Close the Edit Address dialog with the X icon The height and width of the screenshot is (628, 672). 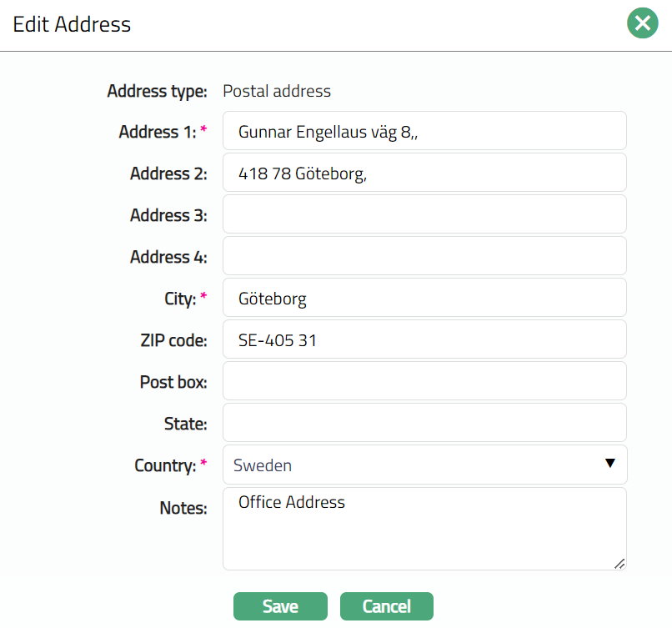pos(642,24)
